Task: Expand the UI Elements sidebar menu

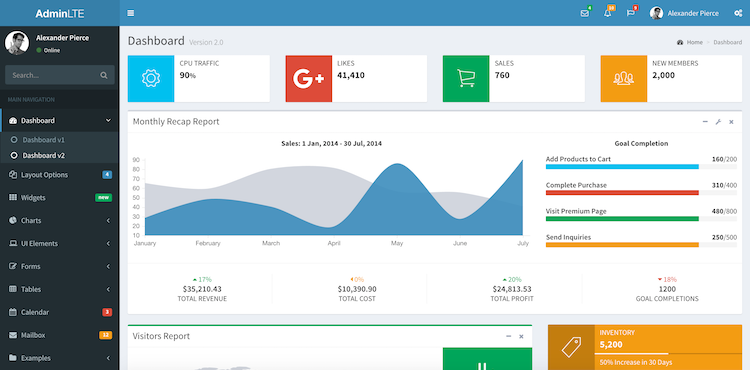Action: tap(59, 243)
